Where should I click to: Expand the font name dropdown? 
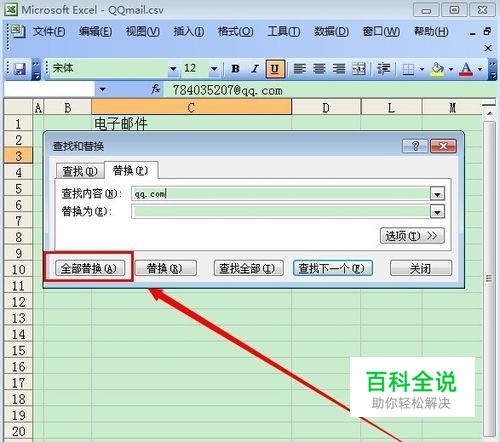click(x=173, y=69)
